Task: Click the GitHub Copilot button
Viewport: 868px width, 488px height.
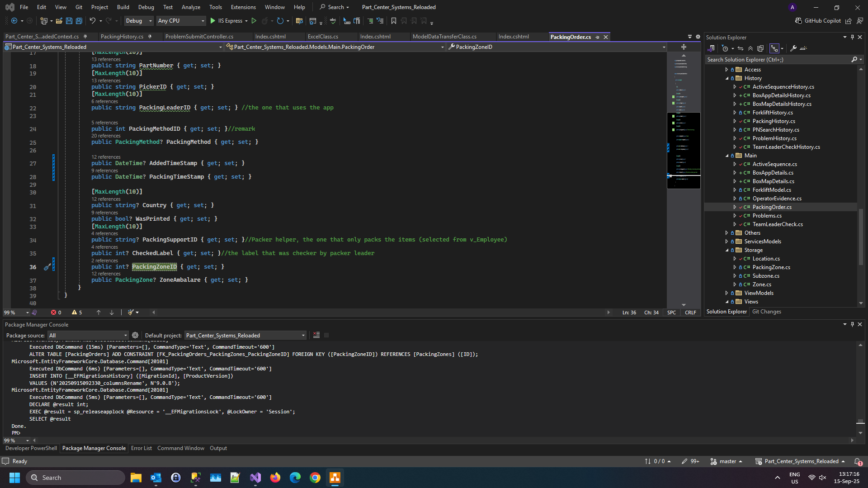Action: click(818, 21)
